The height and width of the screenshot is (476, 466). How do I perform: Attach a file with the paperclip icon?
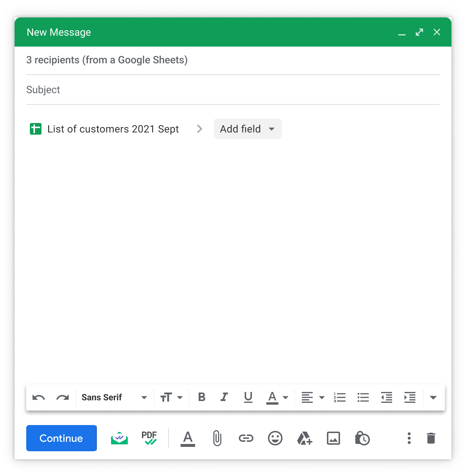point(217,438)
